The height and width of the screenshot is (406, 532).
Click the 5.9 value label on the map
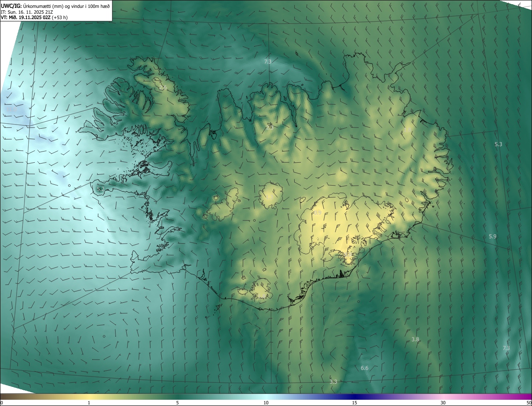493,236
